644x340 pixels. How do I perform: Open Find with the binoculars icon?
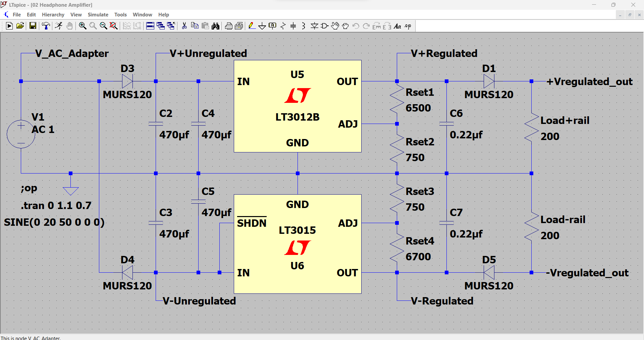tap(216, 26)
